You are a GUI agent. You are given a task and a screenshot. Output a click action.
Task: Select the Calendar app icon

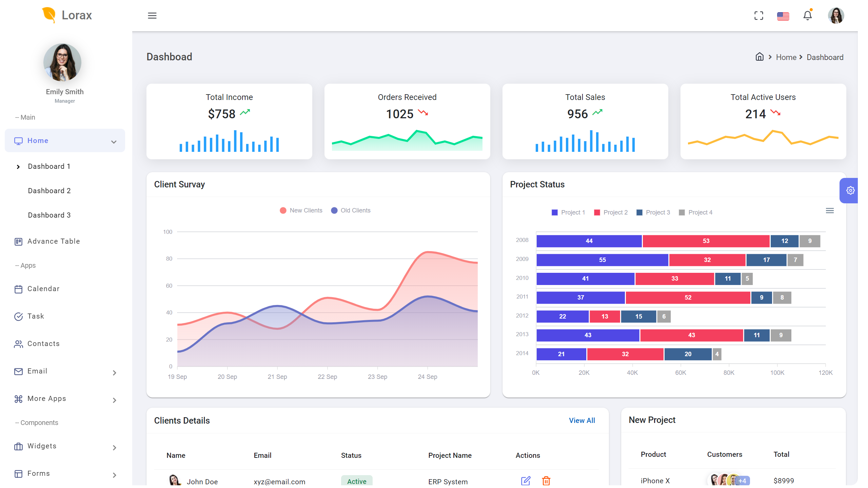coord(19,289)
